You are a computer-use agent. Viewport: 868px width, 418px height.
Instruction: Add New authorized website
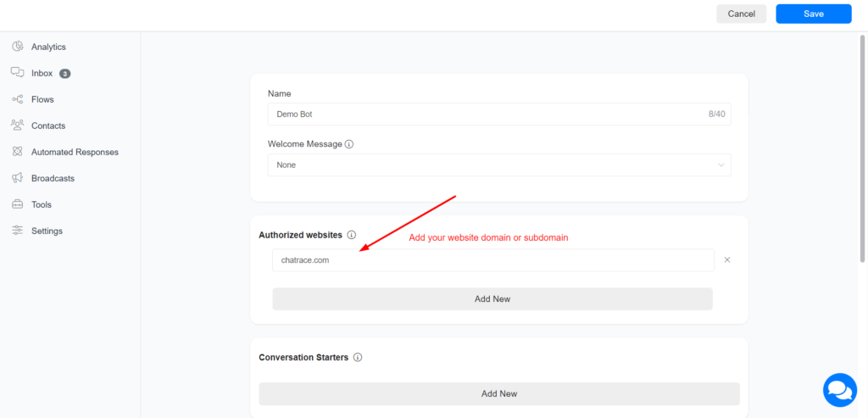[492, 299]
